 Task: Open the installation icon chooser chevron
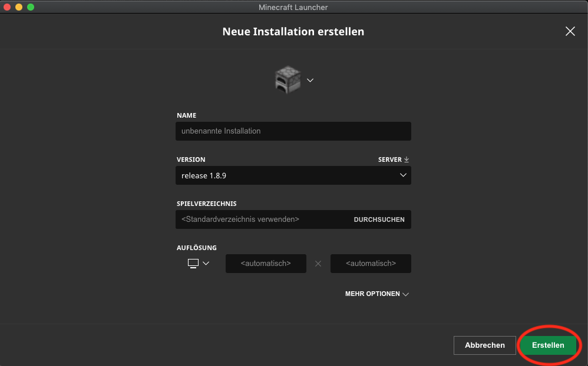tap(310, 80)
